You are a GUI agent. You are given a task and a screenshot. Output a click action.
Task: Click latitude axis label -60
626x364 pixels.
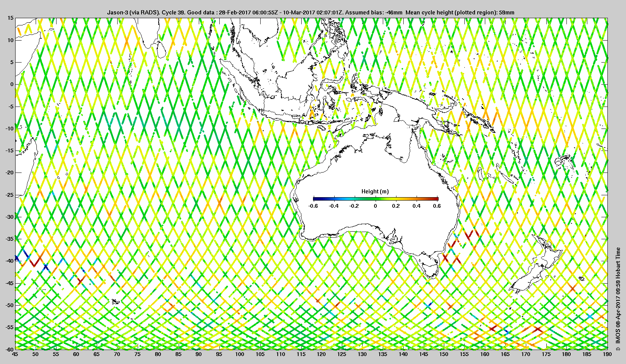pos(9,349)
